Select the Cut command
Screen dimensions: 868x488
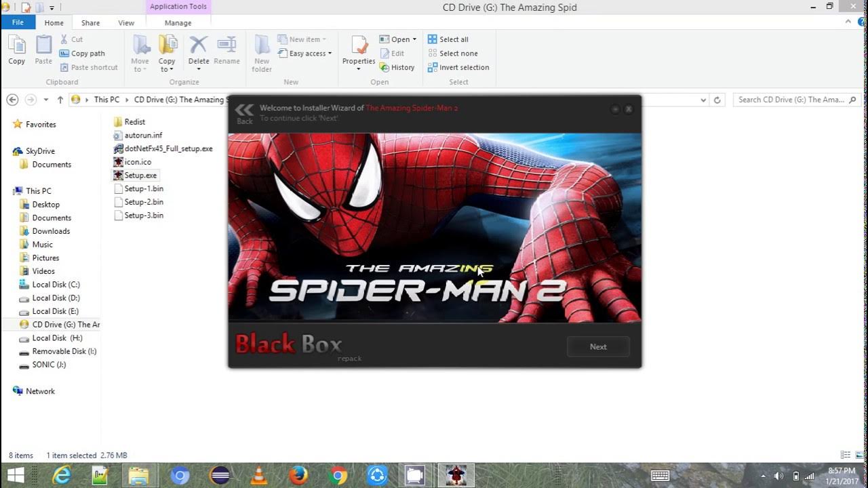click(x=71, y=39)
